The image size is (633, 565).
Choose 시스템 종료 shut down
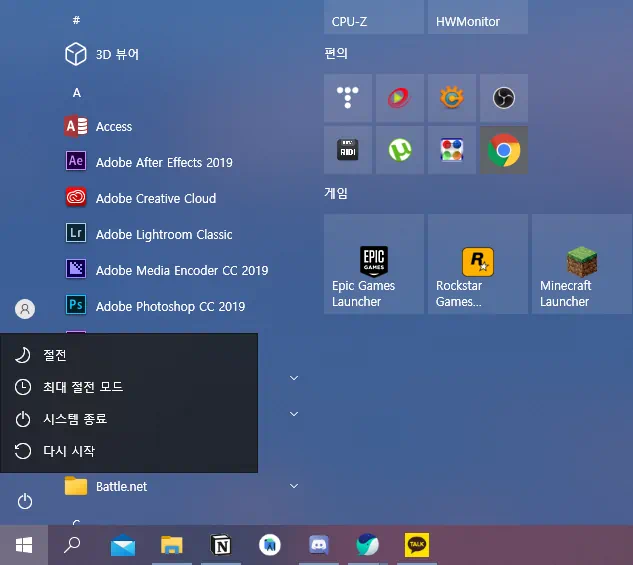click(129, 419)
